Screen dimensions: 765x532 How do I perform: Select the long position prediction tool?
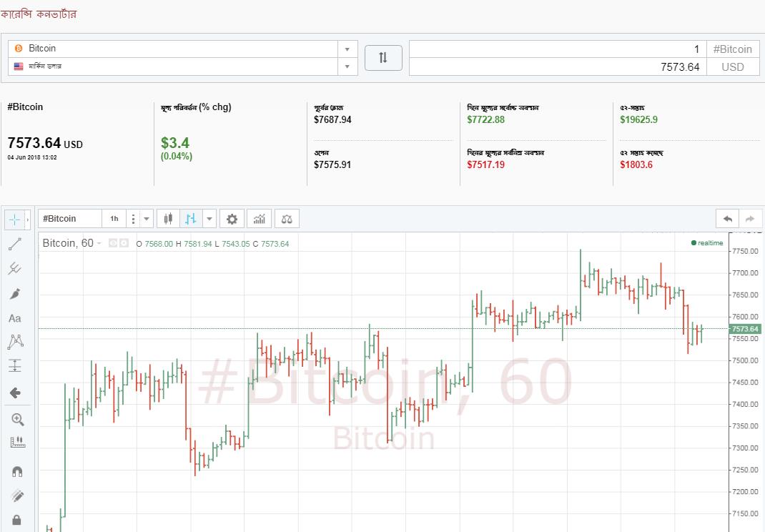tap(15, 365)
